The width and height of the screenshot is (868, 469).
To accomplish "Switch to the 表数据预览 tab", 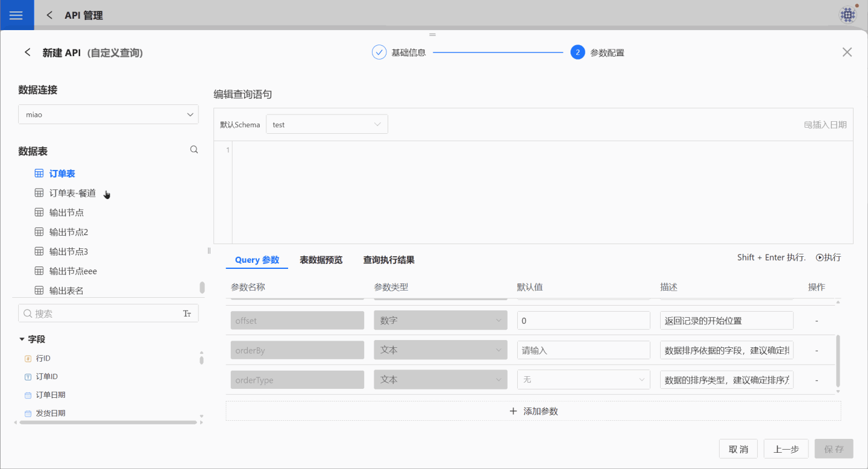I will coord(321,260).
